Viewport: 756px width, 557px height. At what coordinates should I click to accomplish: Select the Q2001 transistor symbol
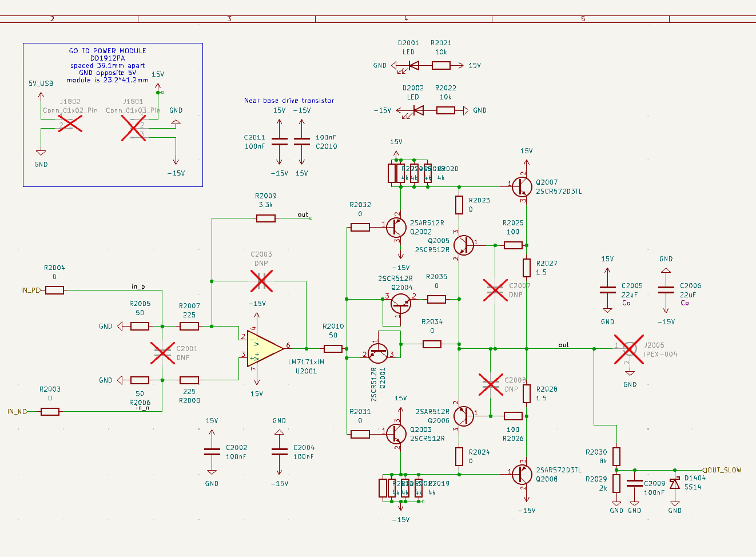378,354
